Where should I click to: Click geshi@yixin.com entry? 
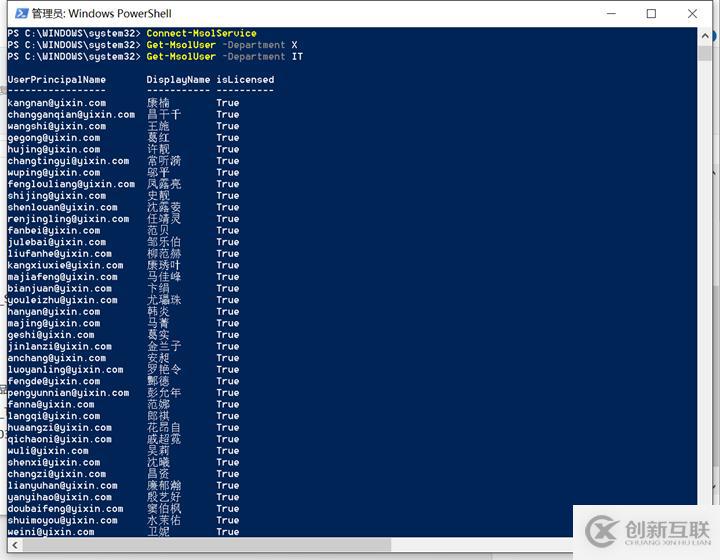pyautogui.click(x=51, y=335)
